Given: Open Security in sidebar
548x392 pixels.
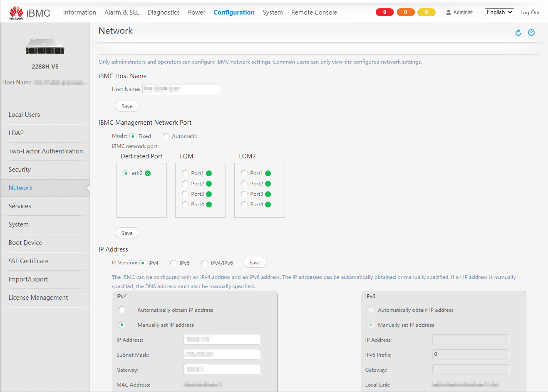Looking at the screenshot, I should (45, 170).
